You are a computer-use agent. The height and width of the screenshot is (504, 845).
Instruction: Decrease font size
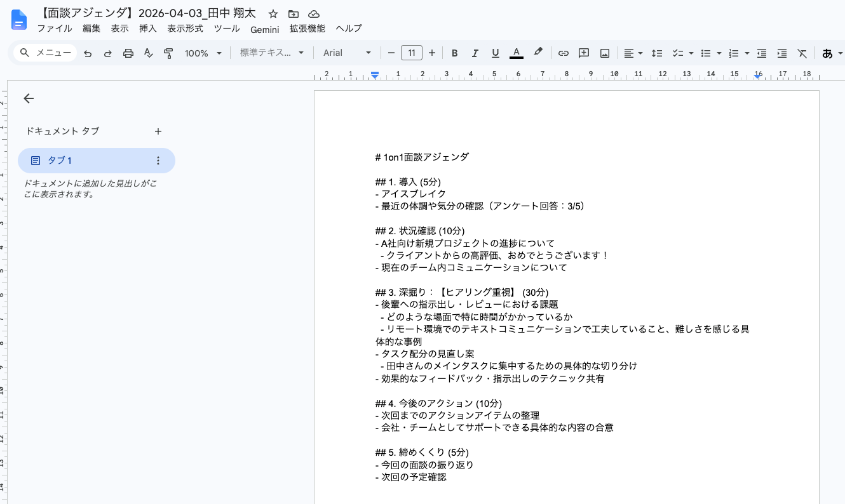click(391, 53)
